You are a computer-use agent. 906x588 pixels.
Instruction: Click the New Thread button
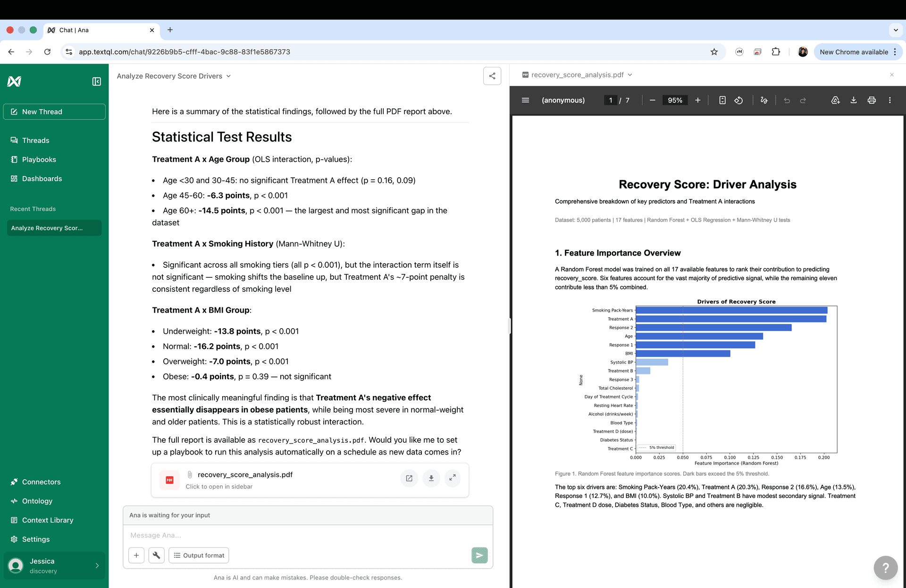[54, 112]
